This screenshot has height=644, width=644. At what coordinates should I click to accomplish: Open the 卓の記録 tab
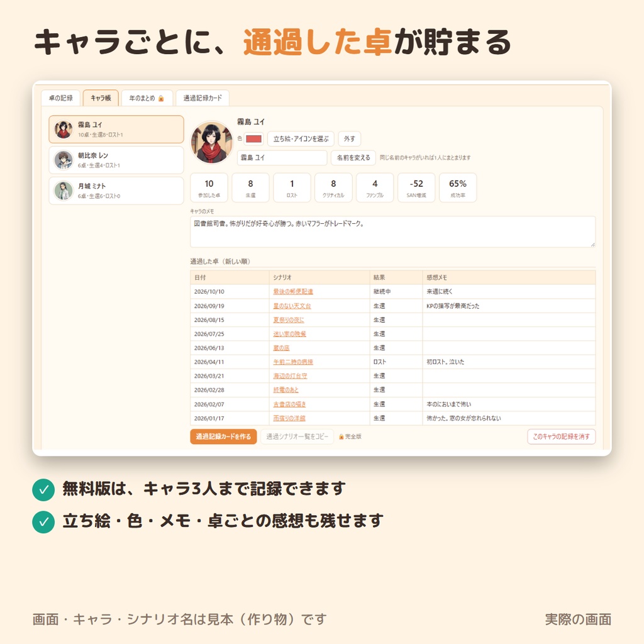pos(61,98)
